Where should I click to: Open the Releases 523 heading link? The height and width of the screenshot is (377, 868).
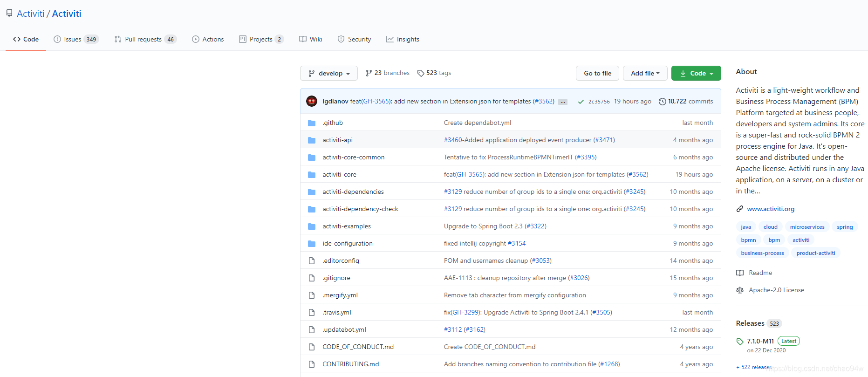(x=759, y=323)
